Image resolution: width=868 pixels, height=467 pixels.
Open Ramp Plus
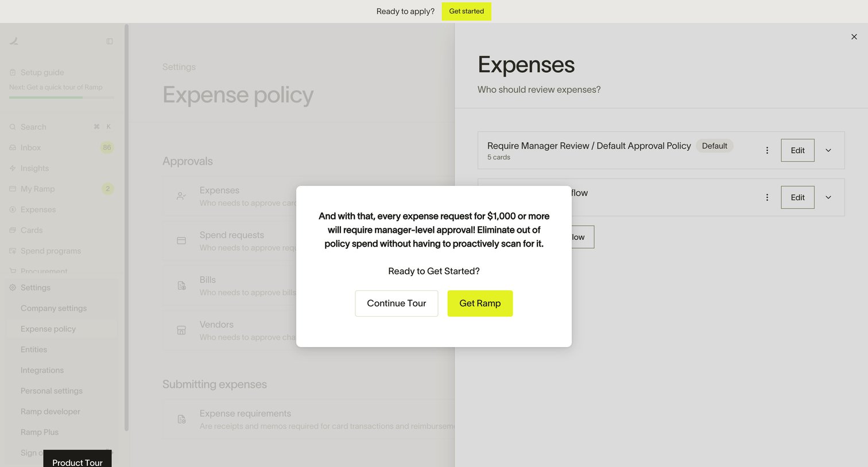click(40, 432)
